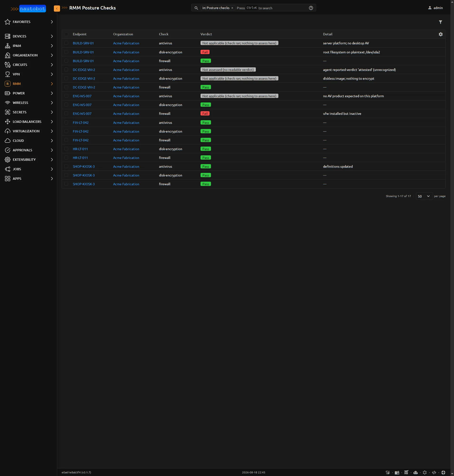Expand the IPAM sidebar menu

point(28,46)
